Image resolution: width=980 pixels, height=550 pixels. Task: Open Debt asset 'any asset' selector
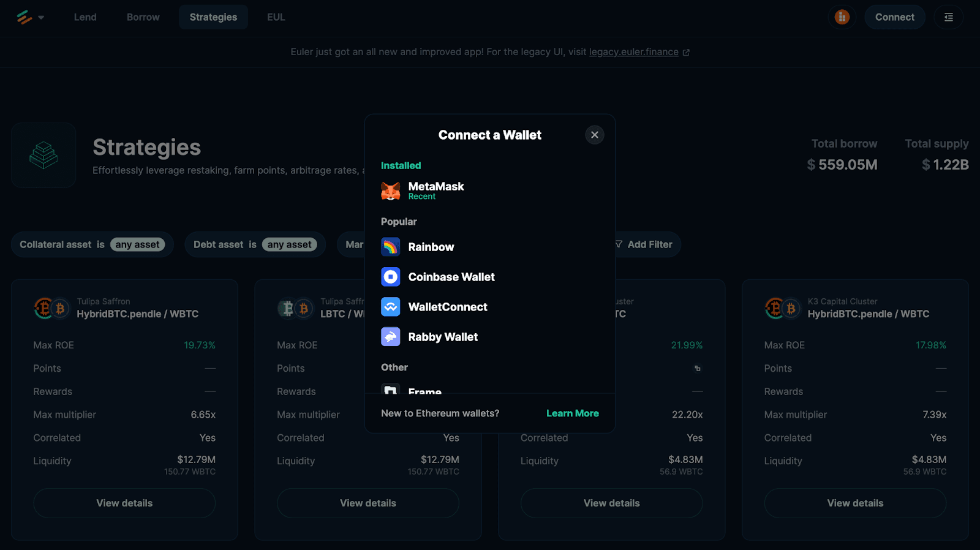pyautogui.click(x=289, y=244)
